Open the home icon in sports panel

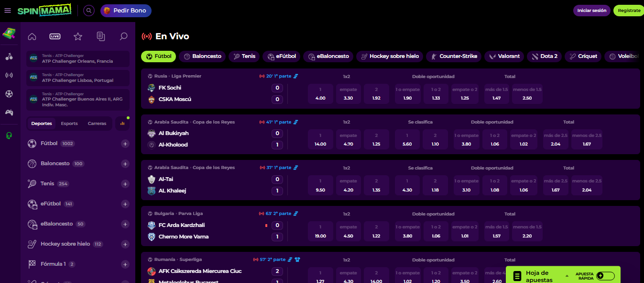[x=32, y=36]
